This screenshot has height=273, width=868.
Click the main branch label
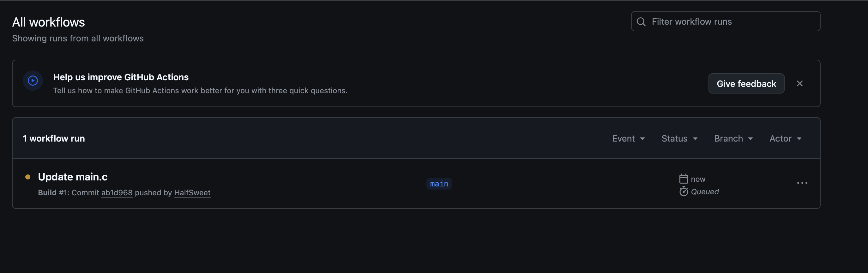tap(439, 184)
